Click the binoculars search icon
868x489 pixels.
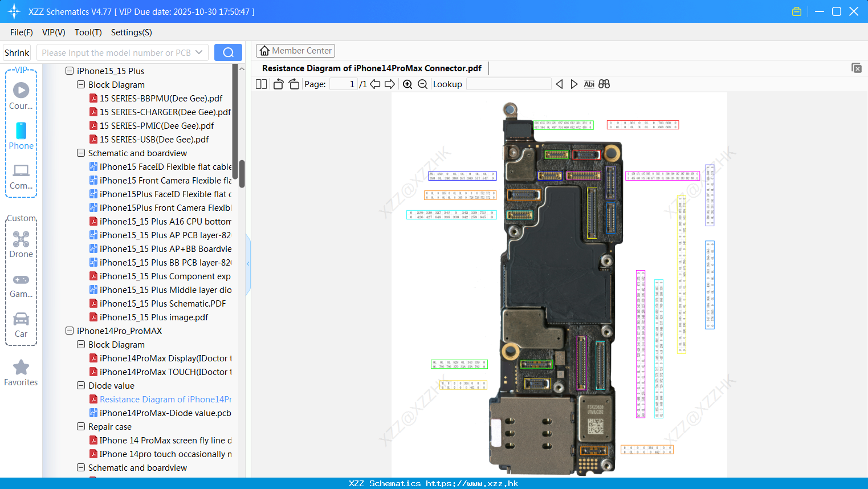coord(604,84)
